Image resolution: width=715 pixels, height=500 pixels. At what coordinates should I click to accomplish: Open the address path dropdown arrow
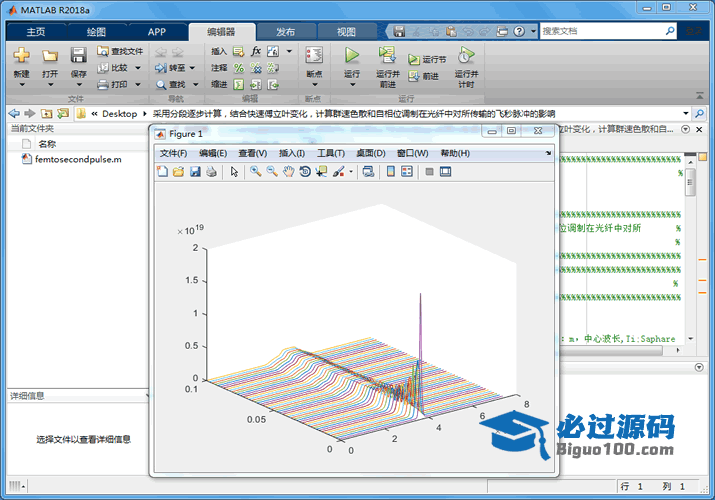click(x=685, y=113)
